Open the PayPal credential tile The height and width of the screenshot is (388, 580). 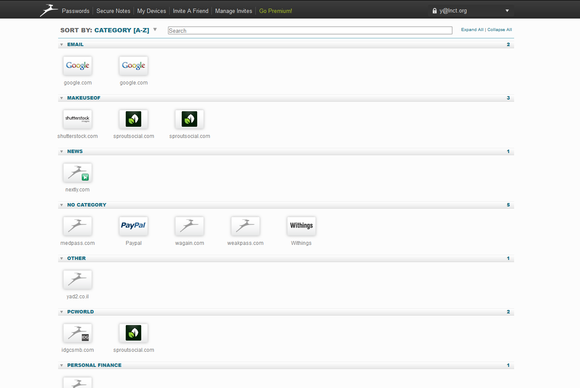[x=134, y=226]
